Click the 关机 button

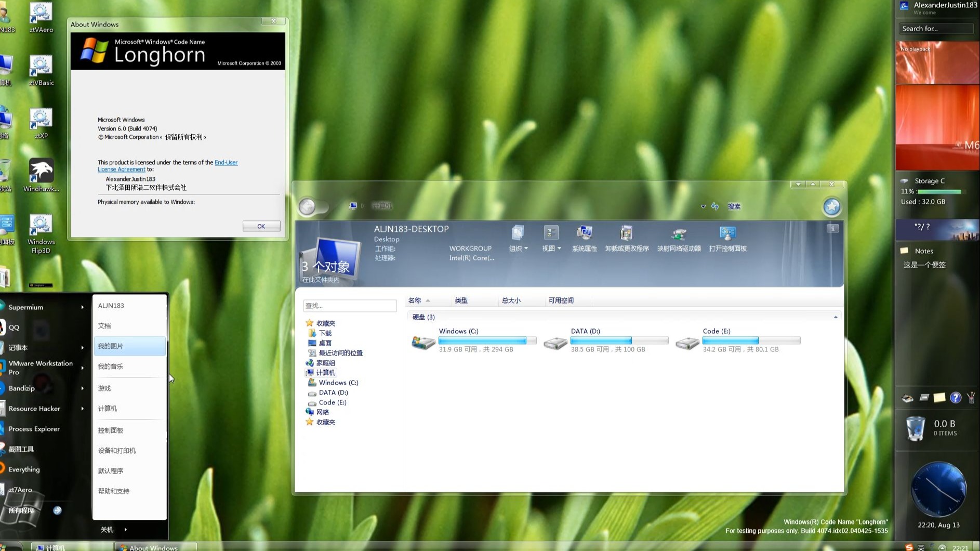[x=107, y=530]
